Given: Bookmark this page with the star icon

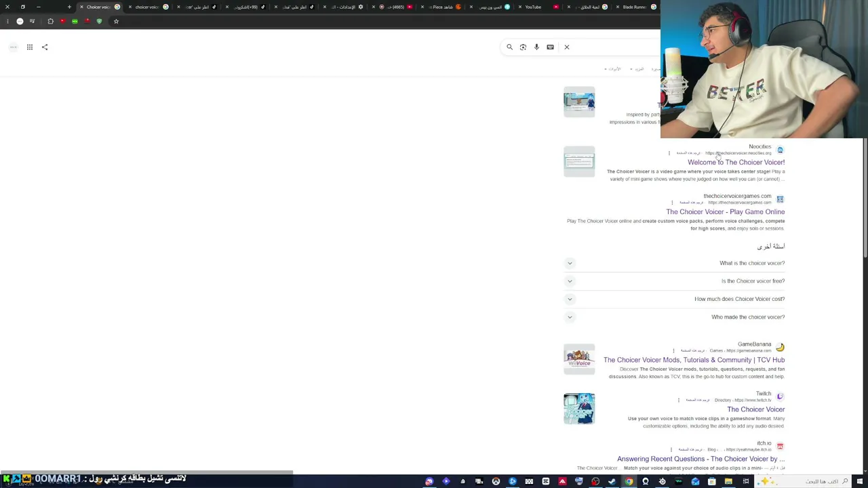Looking at the screenshot, I should 116,22.
